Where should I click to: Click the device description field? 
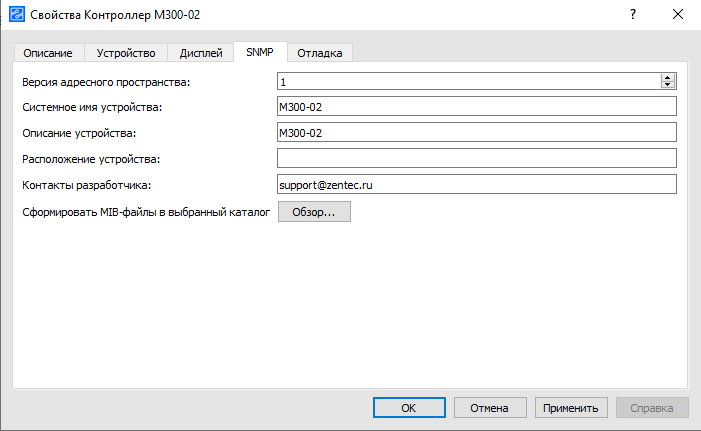(477, 132)
